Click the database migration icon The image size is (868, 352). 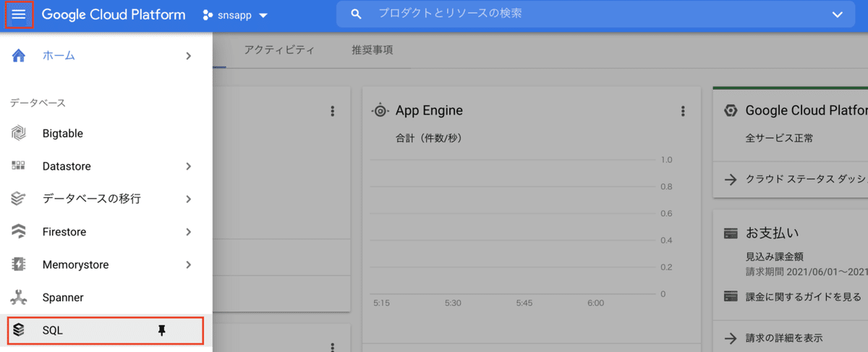(19, 199)
